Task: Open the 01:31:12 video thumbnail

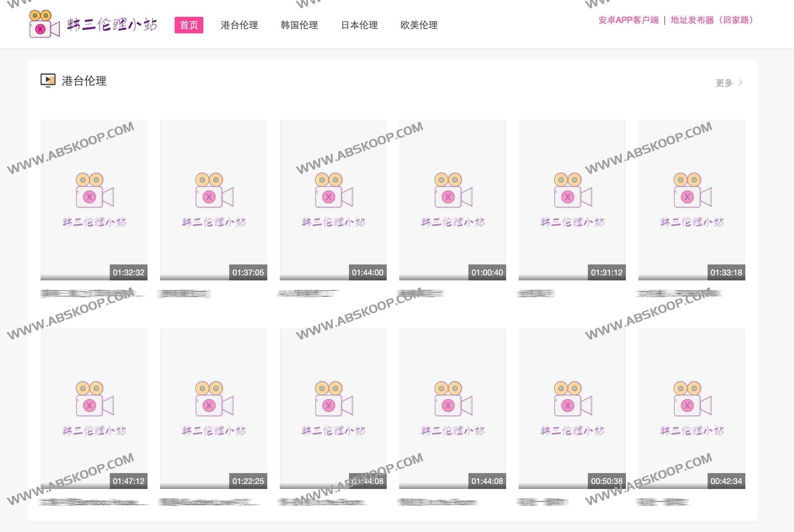Action: 572,200
